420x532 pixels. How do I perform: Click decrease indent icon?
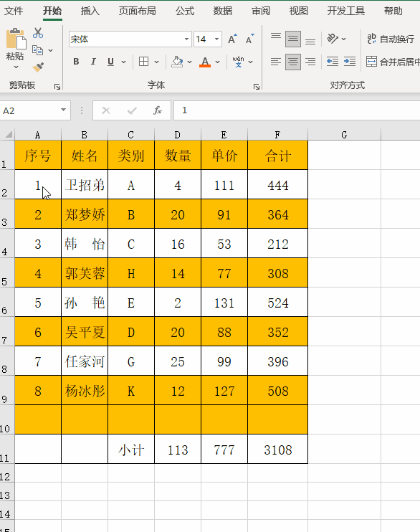tap(333, 62)
